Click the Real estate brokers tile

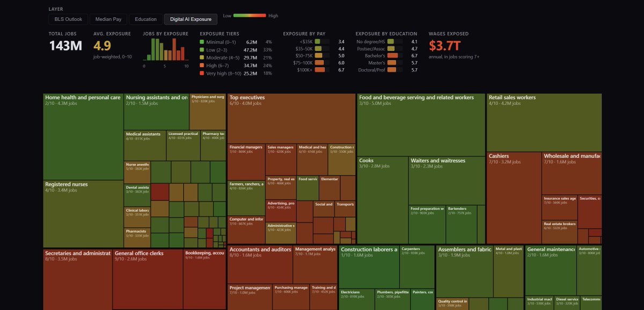click(559, 232)
